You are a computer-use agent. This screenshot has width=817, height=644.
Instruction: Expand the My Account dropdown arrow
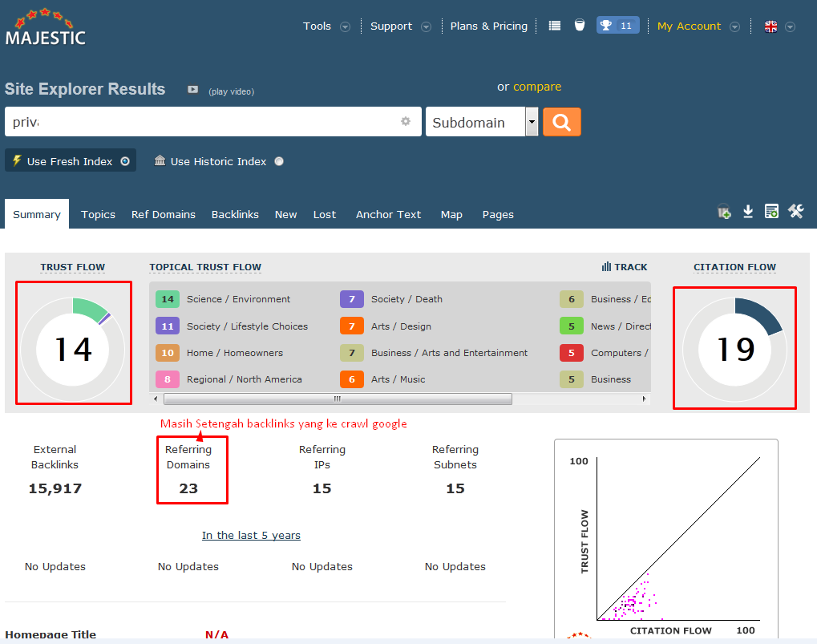(734, 27)
